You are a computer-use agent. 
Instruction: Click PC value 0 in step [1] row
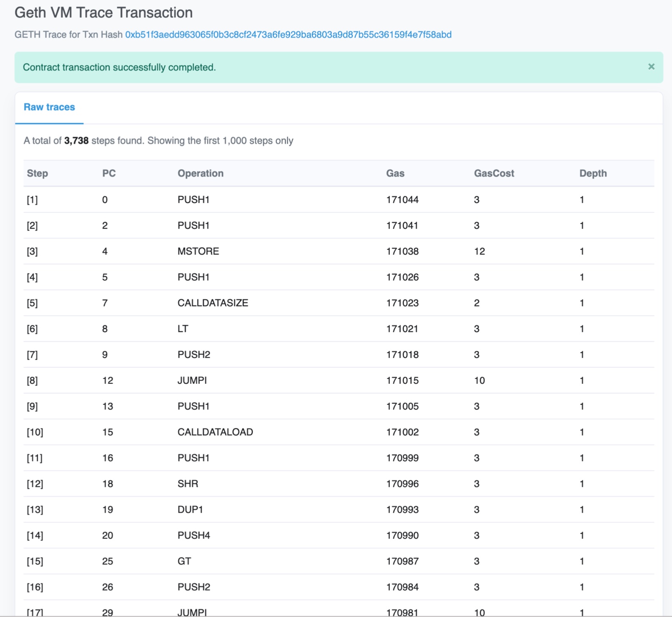click(105, 200)
